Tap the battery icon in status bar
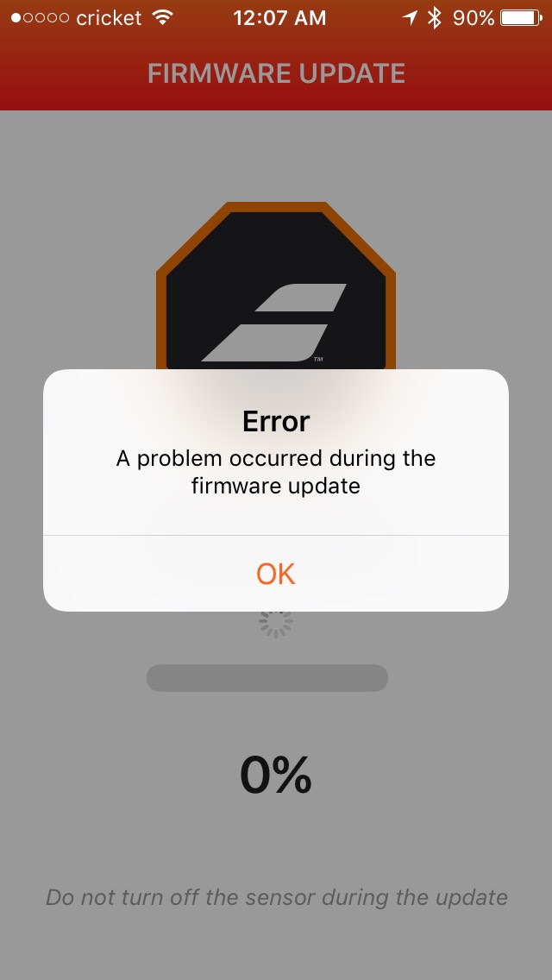 521,17
